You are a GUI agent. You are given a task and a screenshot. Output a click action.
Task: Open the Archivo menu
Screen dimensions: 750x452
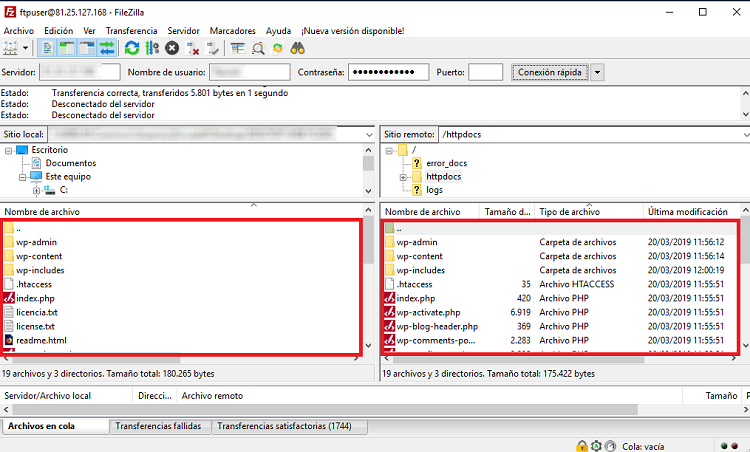point(19,31)
